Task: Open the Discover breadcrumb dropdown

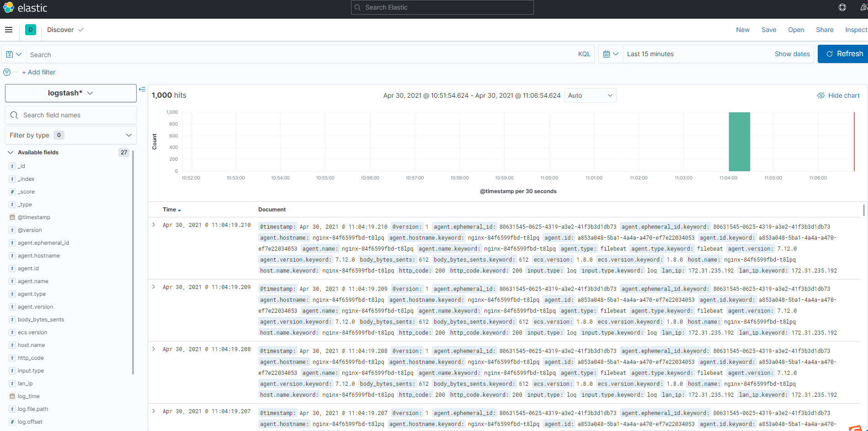Action: click(65, 30)
